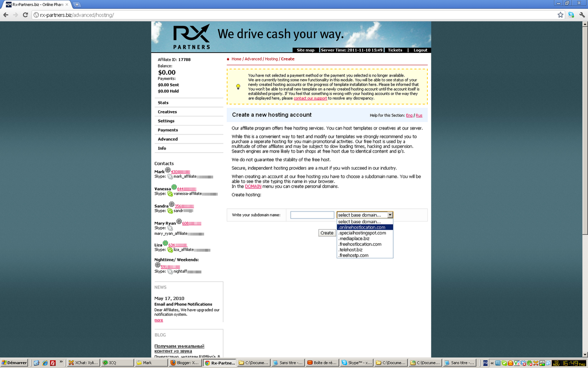The image size is (588, 368).
Task: Reload the page with the refresh icon
Action: pos(25,15)
